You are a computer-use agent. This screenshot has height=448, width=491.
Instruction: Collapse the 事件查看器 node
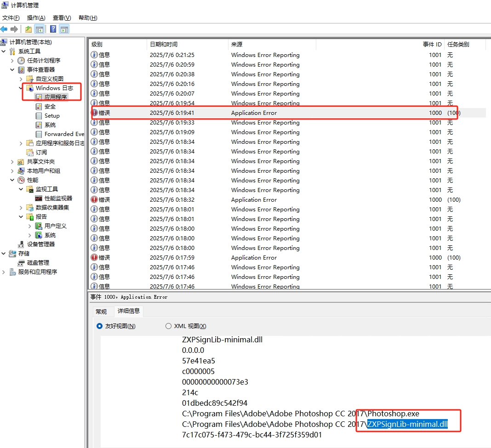point(12,69)
